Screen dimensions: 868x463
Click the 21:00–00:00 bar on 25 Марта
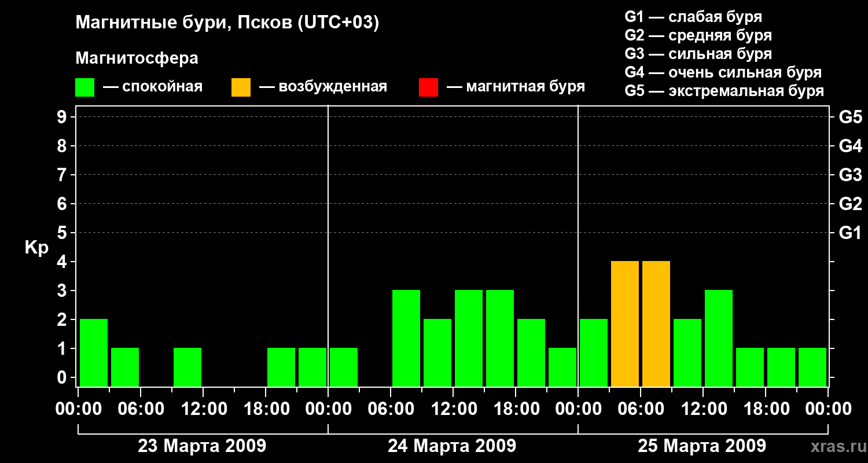[x=812, y=367]
